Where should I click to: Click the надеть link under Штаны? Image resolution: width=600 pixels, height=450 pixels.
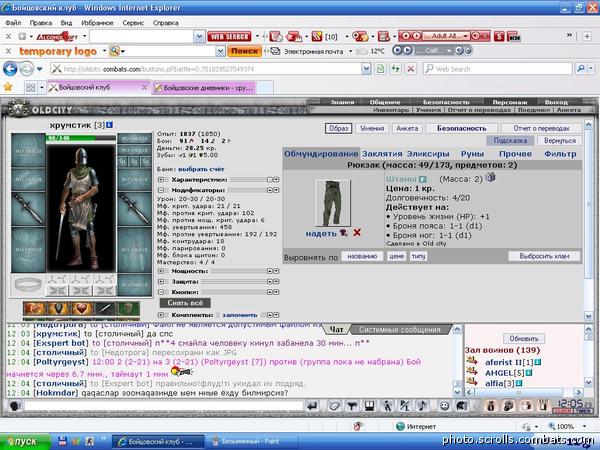pyautogui.click(x=321, y=233)
